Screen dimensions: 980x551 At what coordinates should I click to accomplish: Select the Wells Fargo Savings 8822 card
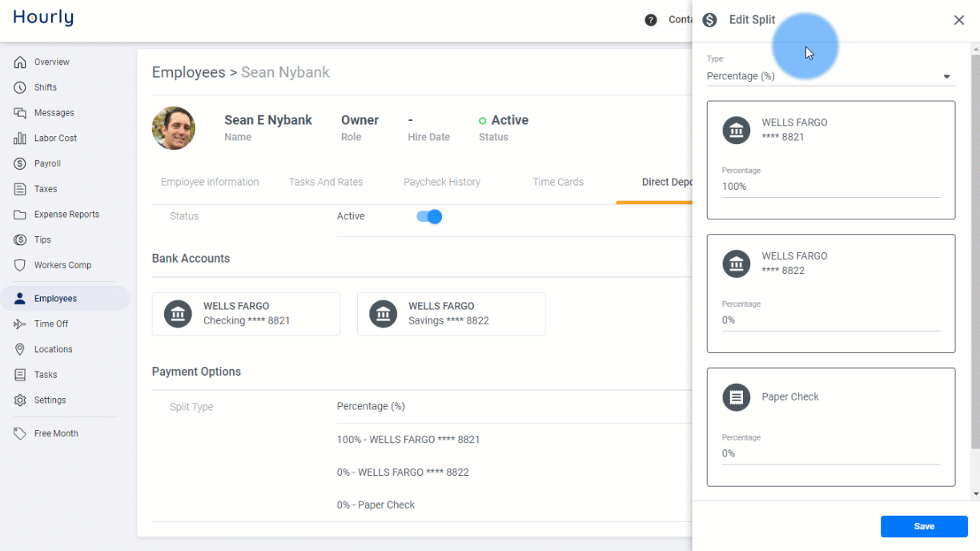tap(452, 313)
